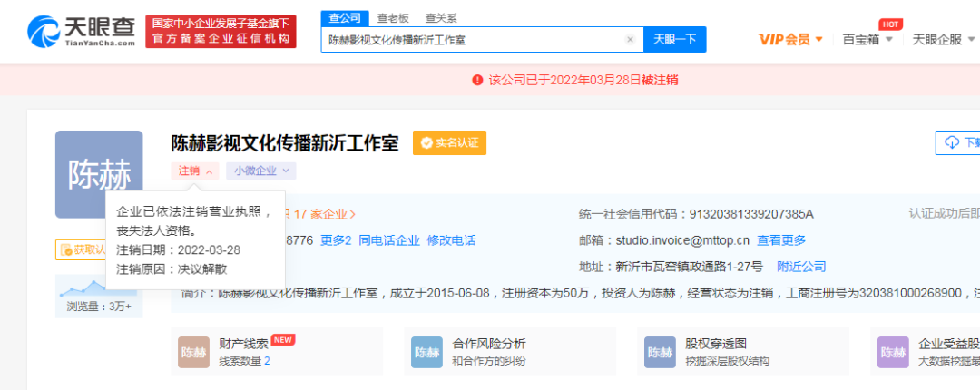The width and height of the screenshot is (980, 390).
Task: Click the red warning icon in cancellation notice
Action: pos(477,80)
